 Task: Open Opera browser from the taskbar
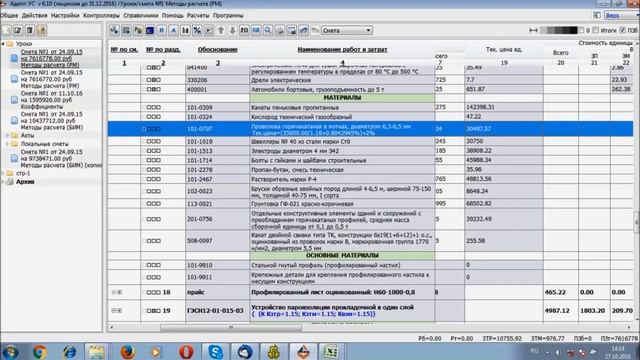pos(186,351)
